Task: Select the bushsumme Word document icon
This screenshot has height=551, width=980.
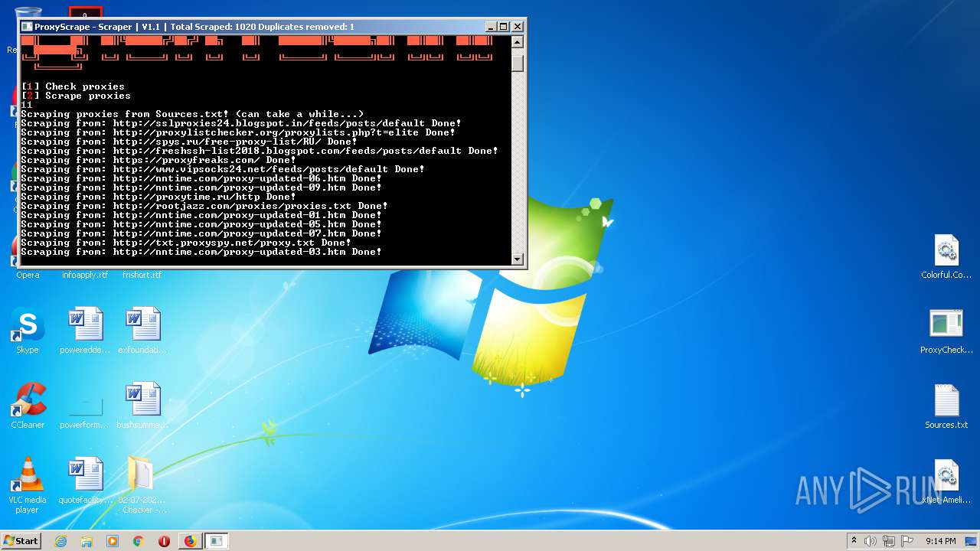Action: tap(142, 406)
